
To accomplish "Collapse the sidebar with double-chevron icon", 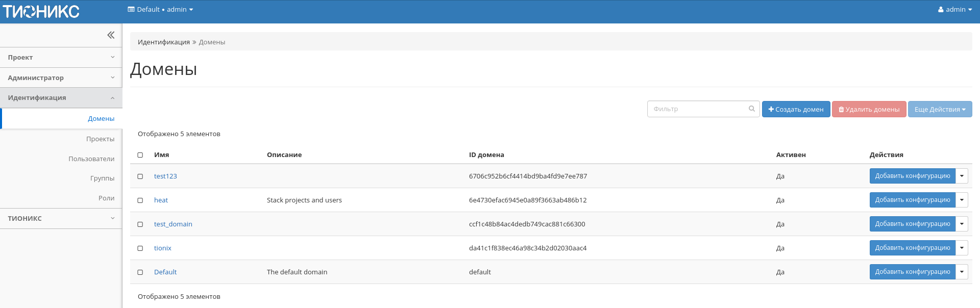I will [111, 35].
